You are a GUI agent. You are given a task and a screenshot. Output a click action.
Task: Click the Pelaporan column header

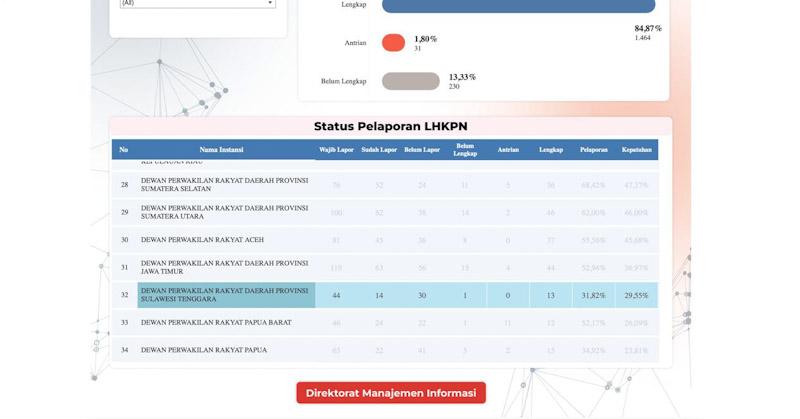tap(594, 150)
